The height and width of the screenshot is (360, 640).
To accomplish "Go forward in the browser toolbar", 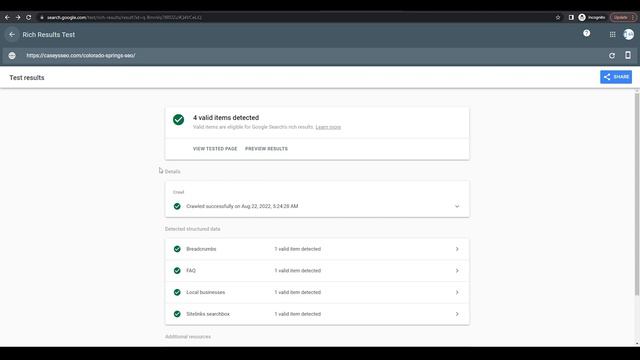I will click(x=18, y=18).
